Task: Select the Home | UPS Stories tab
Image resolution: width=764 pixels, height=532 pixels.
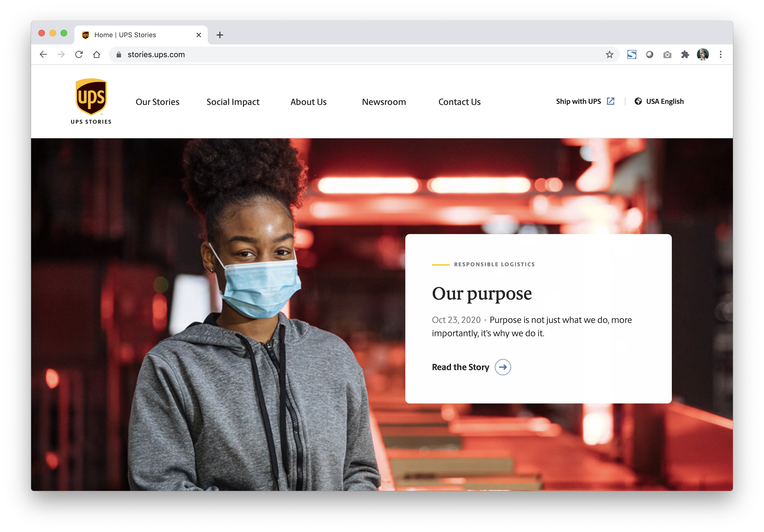Action: point(141,35)
